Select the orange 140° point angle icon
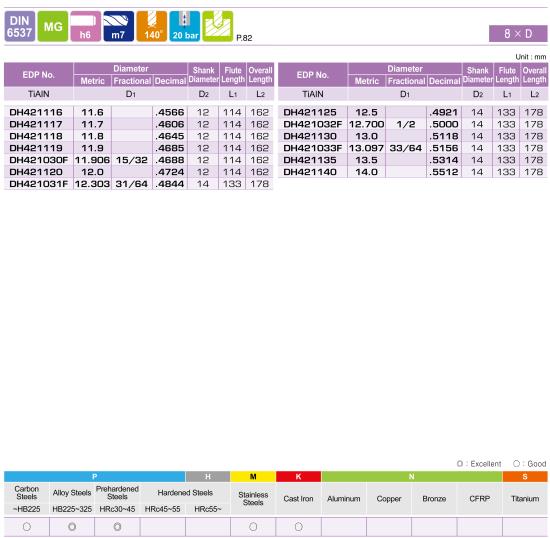The height and width of the screenshot is (538, 550). pos(152,26)
